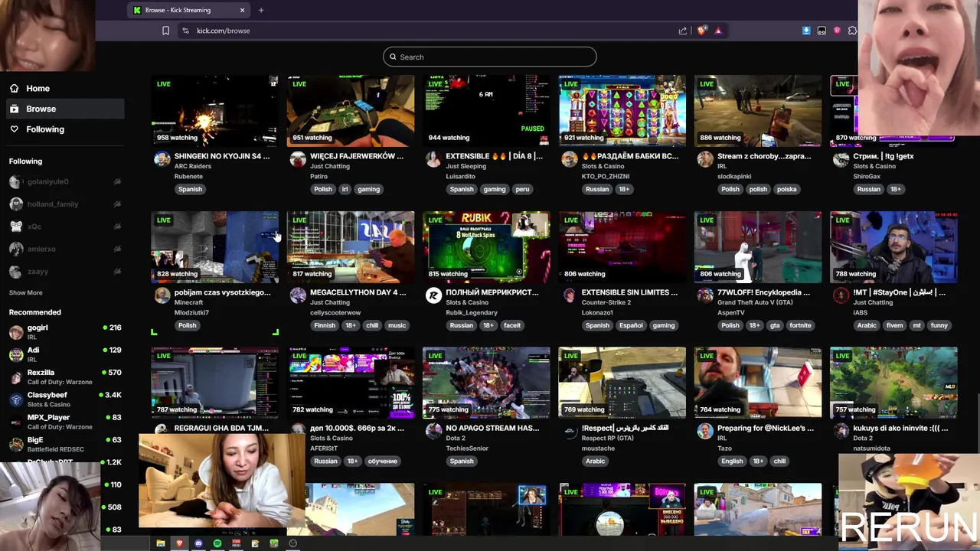This screenshot has width=980, height=551.
Task: Toggle the offline icon beside holland_family
Action: point(117,204)
